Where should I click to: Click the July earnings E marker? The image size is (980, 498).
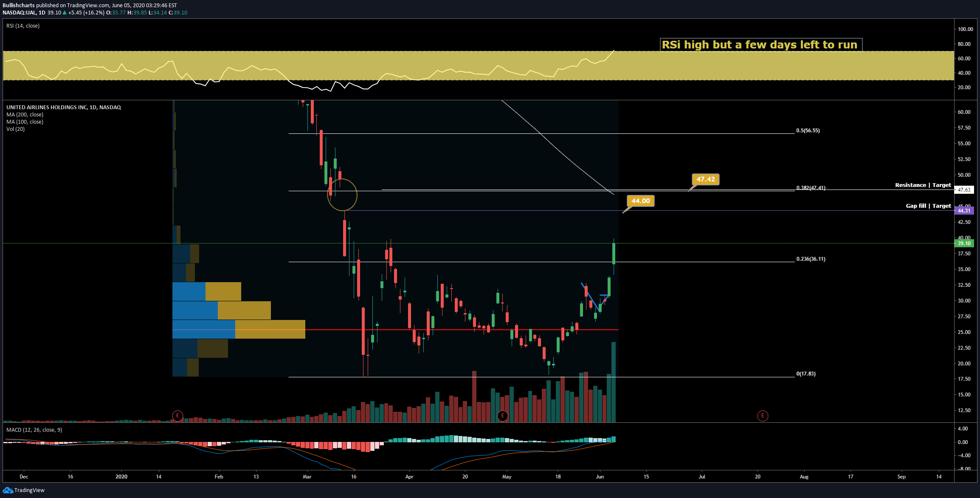click(763, 416)
